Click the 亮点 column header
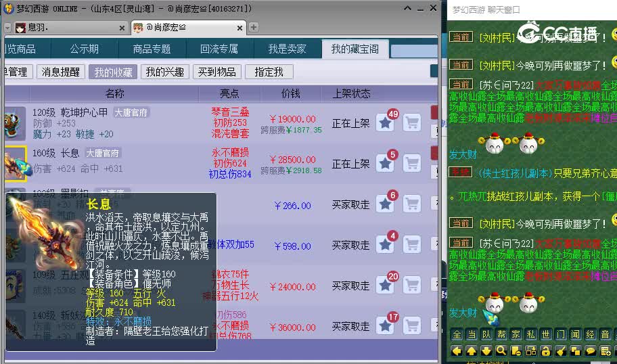The height and width of the screenshot is (364, 617). (x=229, y=93)
